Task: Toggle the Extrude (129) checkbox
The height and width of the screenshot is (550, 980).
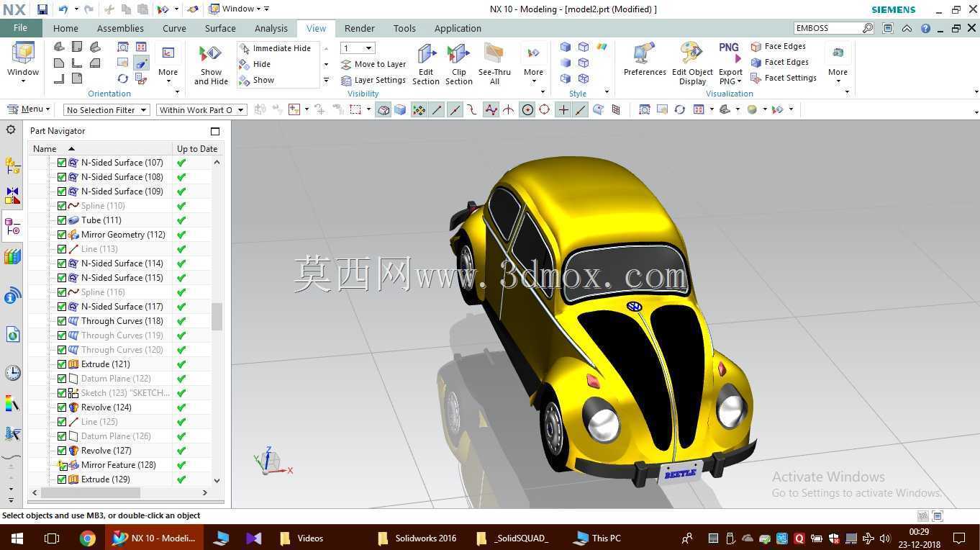Action: coord(62,479)
